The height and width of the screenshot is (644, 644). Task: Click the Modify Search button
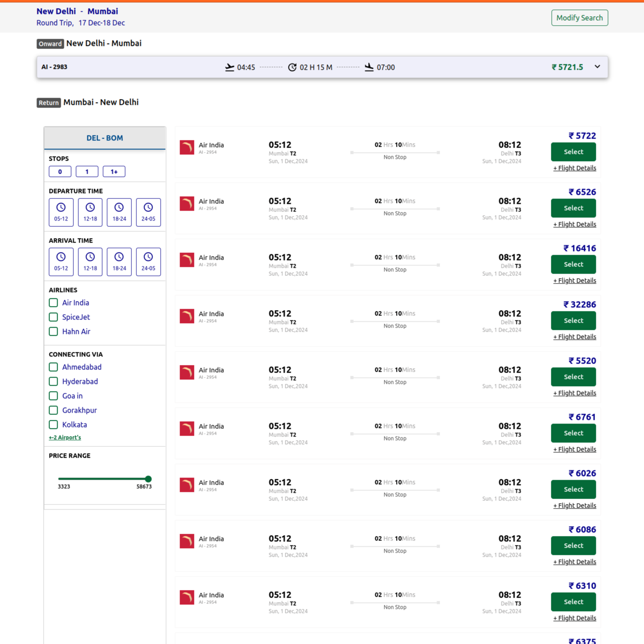click(580, 18)
